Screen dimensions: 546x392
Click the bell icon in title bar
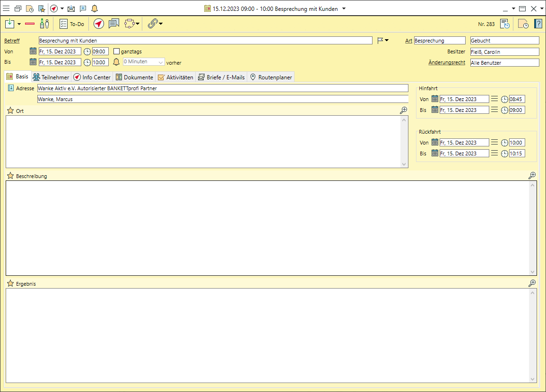95,9
